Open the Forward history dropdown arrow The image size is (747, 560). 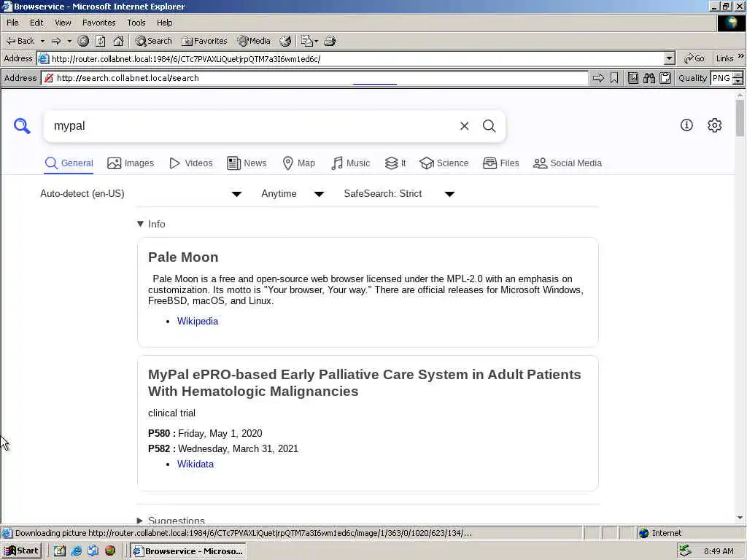coord(69,41)
